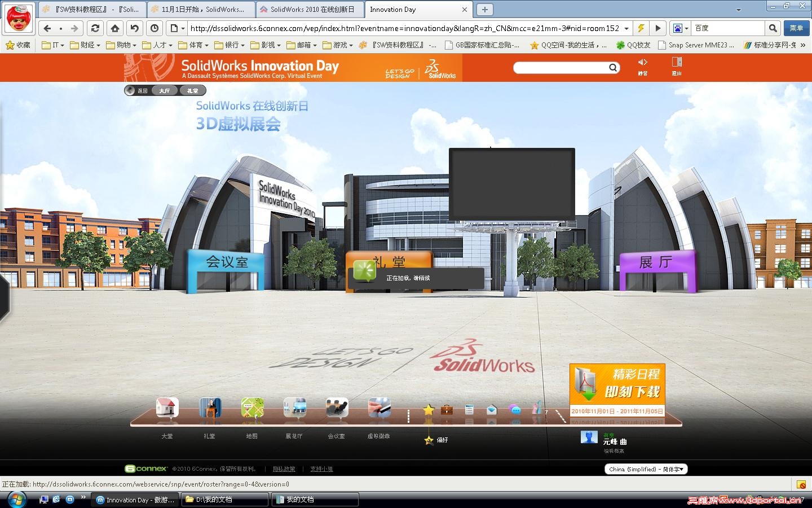Click the profile avatar next to 元峰 曲
This screenshot has width=812, height=508.
pyautogui.click(x=589, y=437)
